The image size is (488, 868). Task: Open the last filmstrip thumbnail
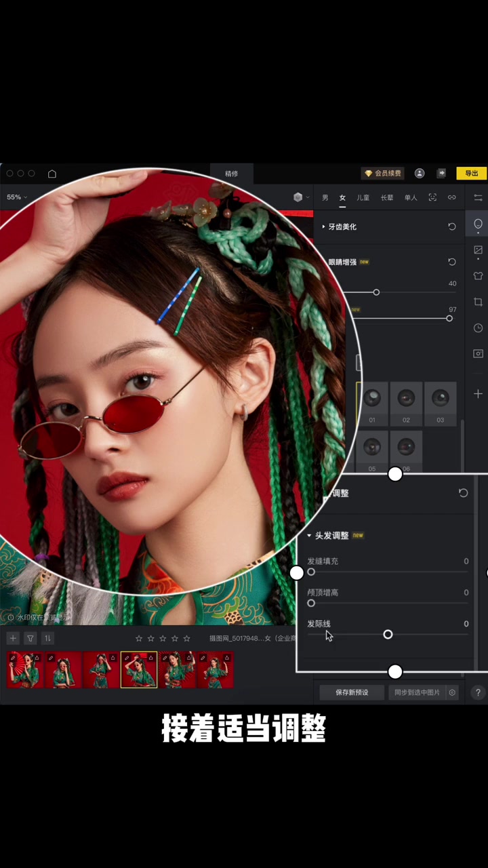215,669
